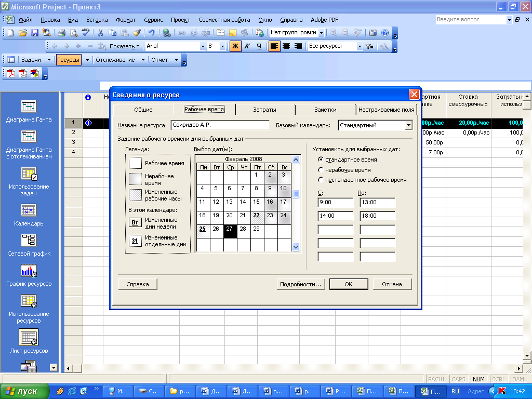Click the Format Painter brush icon
This screenshot has height=399, width=532.
(x=137, y=33)
